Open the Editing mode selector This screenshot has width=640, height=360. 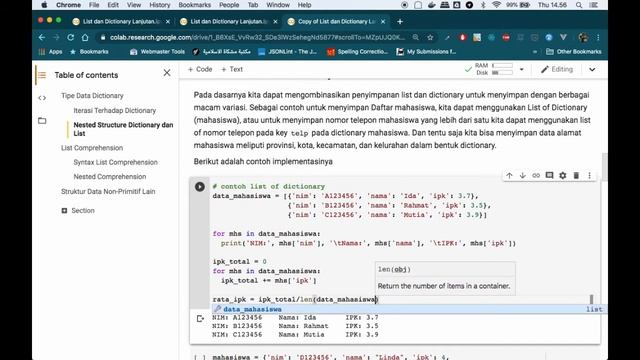tap(557, 69)
